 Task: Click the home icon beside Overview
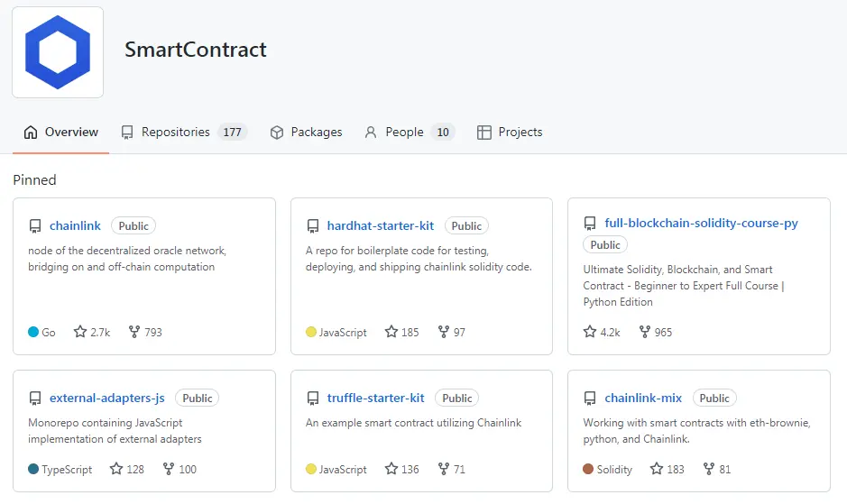31,133
